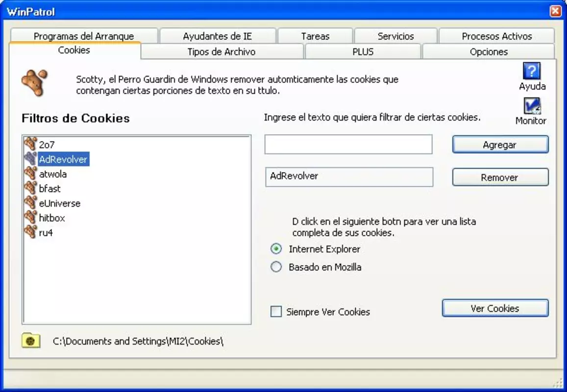Click the Remover button
567x392 pixels.
coord(500,177)
